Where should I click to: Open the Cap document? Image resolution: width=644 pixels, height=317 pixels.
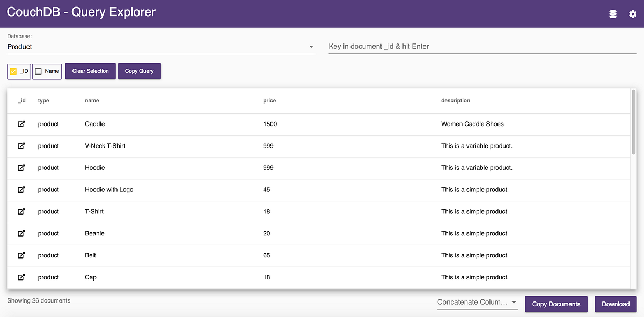point(21,277)
